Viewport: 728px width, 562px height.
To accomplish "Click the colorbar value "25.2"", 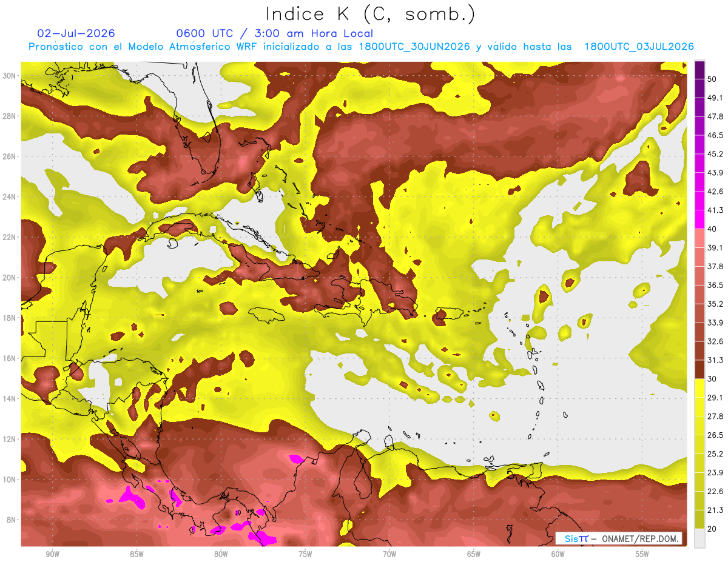I will tap(716, 454).
